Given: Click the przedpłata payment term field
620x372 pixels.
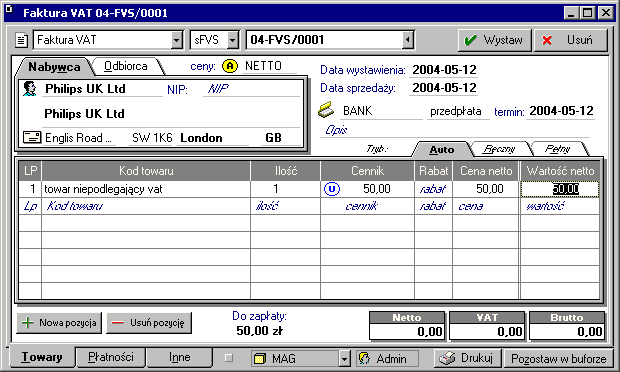Looking at the screenshot, I should tap(458, 111).
